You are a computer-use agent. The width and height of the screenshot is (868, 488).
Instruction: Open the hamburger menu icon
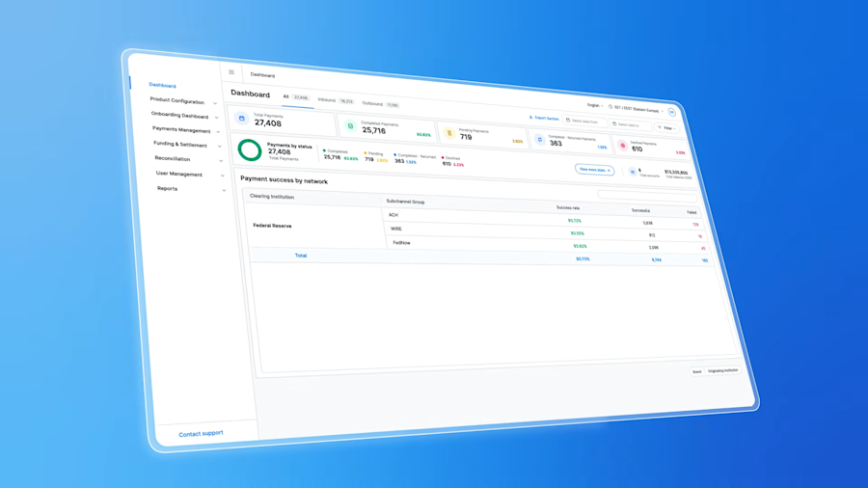click(x=231, y=72)
